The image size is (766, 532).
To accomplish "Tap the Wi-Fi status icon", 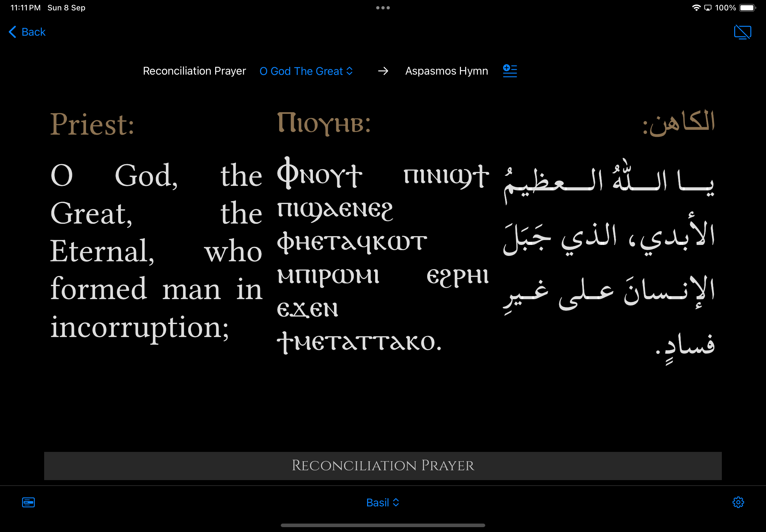I will [696, 8].
